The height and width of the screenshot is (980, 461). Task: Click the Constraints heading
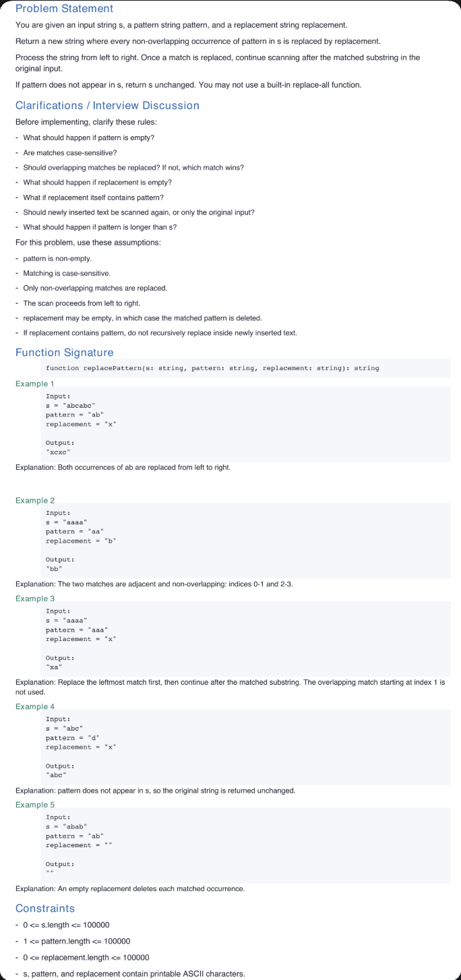tap(45, 908)
